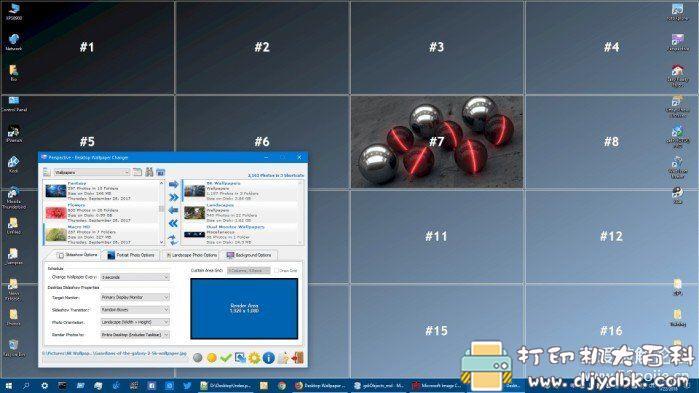699x393 pixels.
Task: Click the folder icon next to the Wallpapers dropdown
Action: pyautogui.click(x=137, y=172)
